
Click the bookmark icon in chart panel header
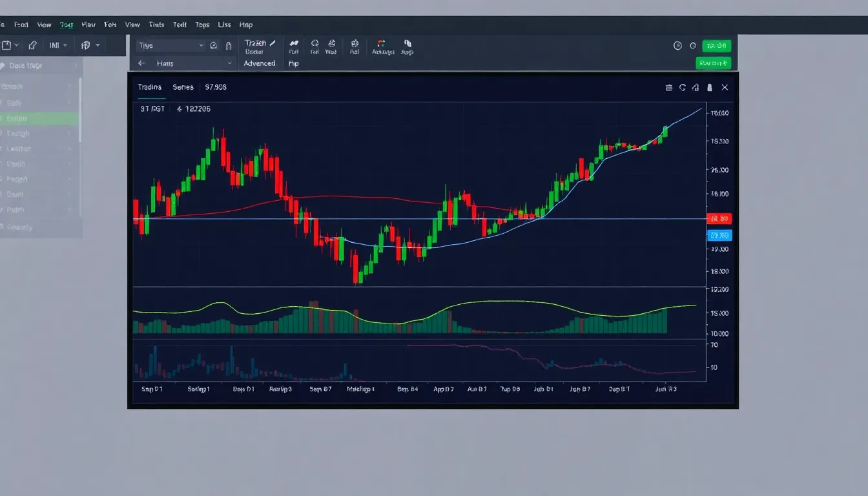710,87
